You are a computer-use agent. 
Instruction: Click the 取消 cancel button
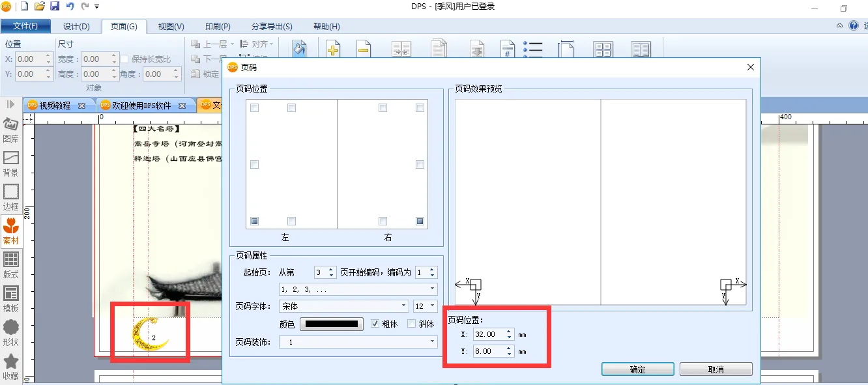[x=716, y=369]
